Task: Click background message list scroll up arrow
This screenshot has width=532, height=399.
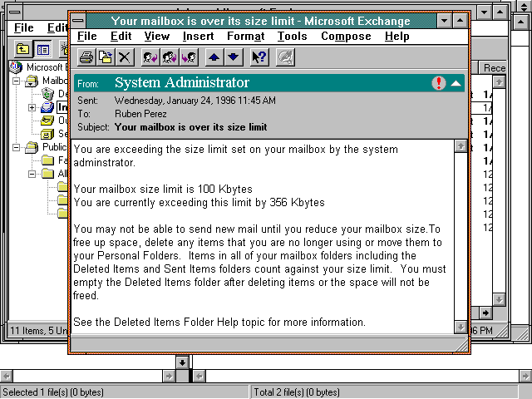Action: pos(499,81)
